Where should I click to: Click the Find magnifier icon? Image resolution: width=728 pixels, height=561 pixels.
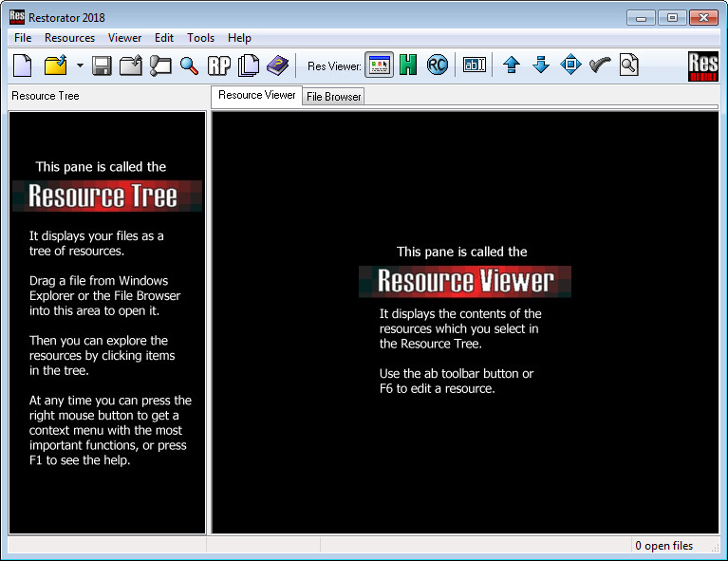pyautogui.click(x=190, y=65)
